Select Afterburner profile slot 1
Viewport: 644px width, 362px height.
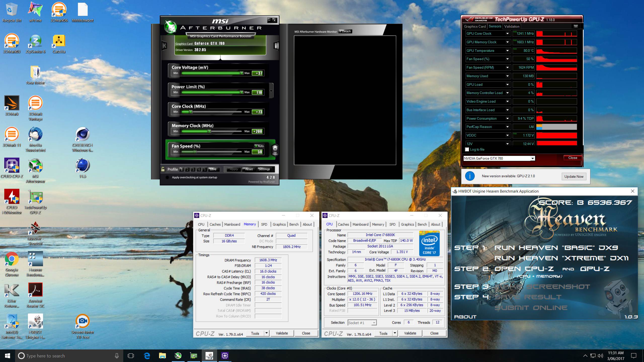pos(182,169)
